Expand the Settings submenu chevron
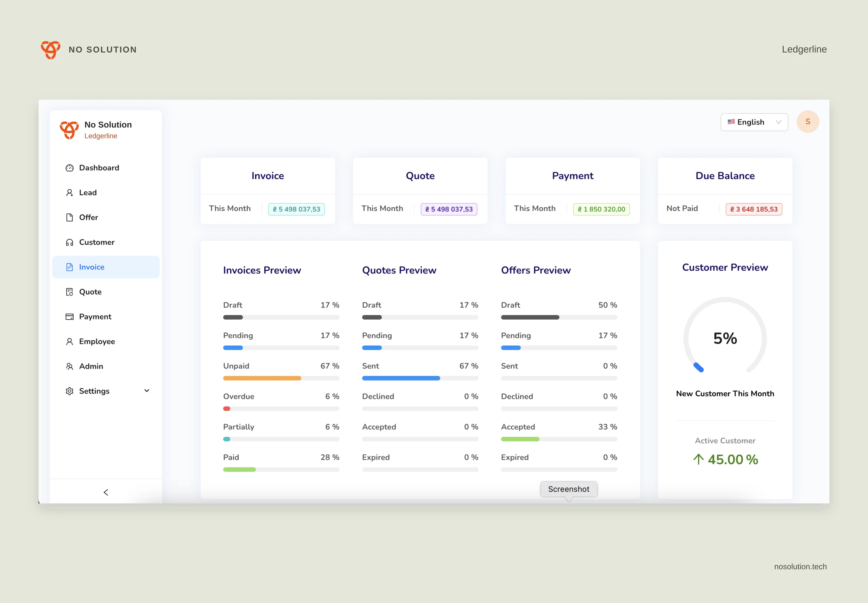Screen dimensions: 868x603 147,391
